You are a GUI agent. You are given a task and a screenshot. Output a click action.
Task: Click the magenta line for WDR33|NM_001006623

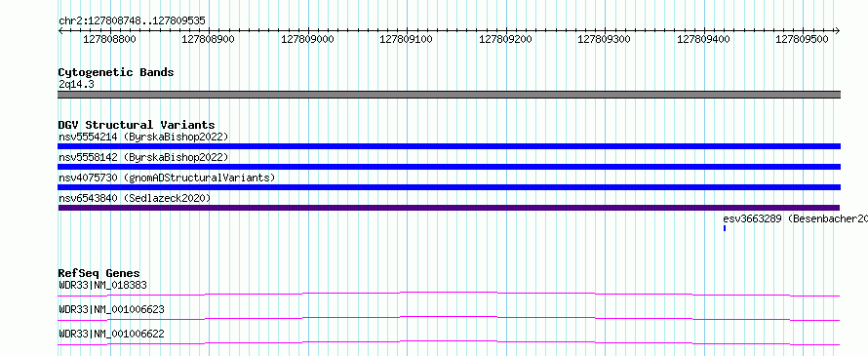[449, 318]
